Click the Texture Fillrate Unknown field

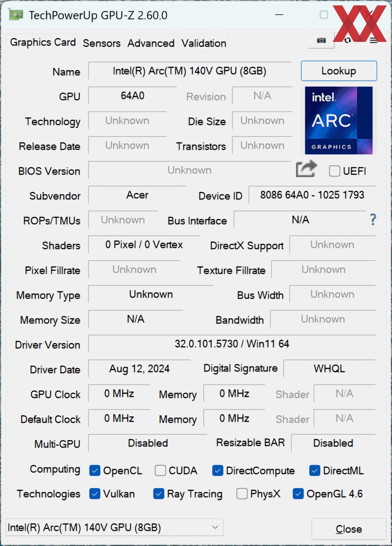click(x=323, y=269)
